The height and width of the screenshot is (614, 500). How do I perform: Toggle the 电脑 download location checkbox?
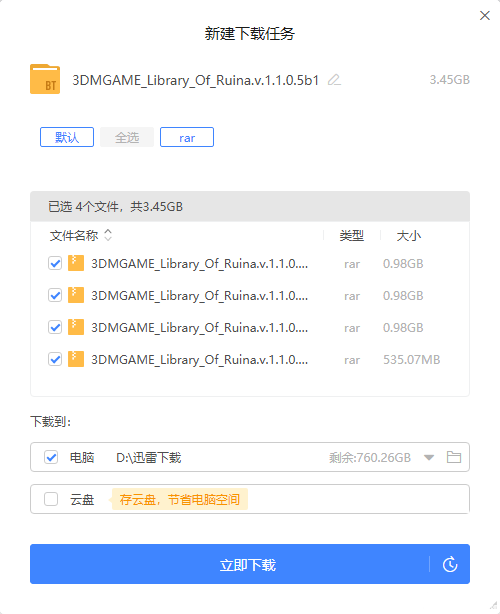point(51,457)
